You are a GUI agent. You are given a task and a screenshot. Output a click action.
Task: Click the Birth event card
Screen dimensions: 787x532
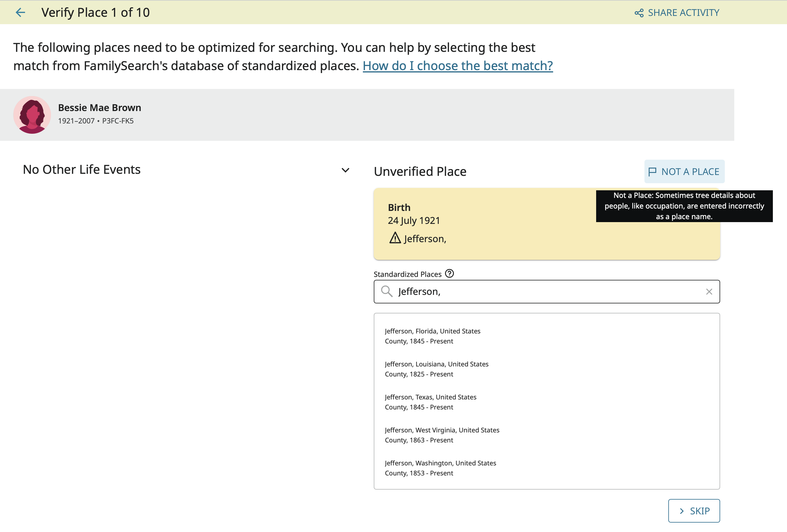click(x=547, y=224)
